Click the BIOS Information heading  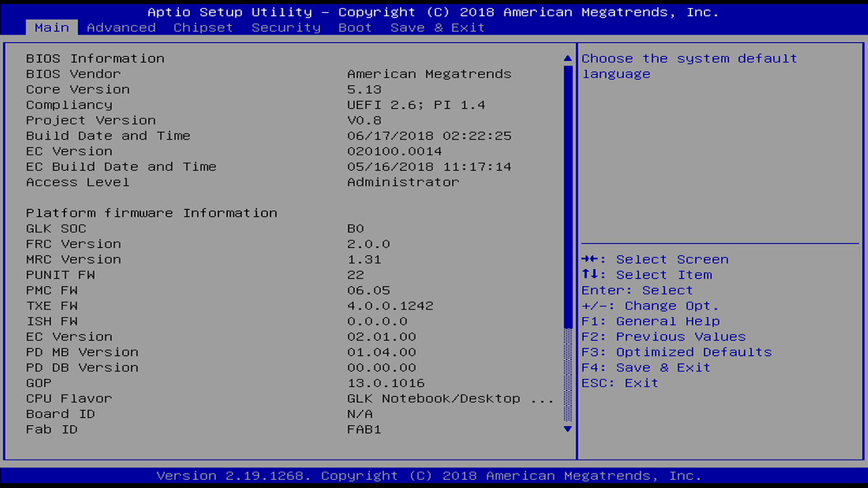[x=95, y=58]
